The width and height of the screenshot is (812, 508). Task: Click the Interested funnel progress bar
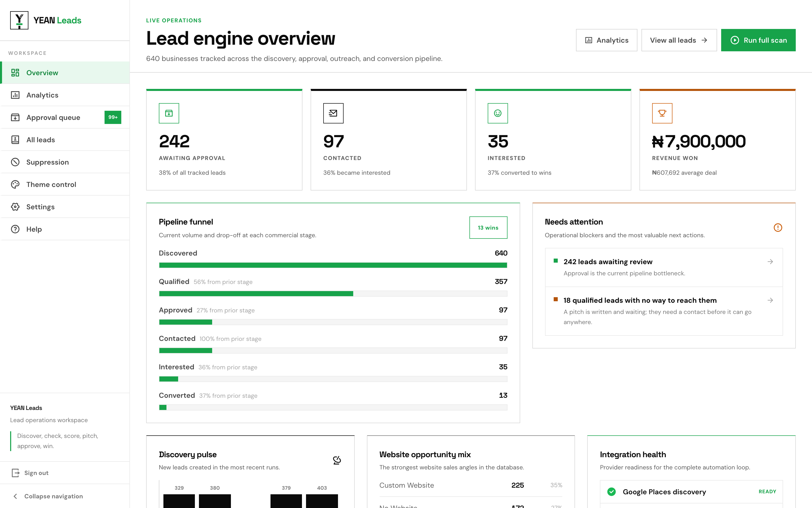(333, 379)
